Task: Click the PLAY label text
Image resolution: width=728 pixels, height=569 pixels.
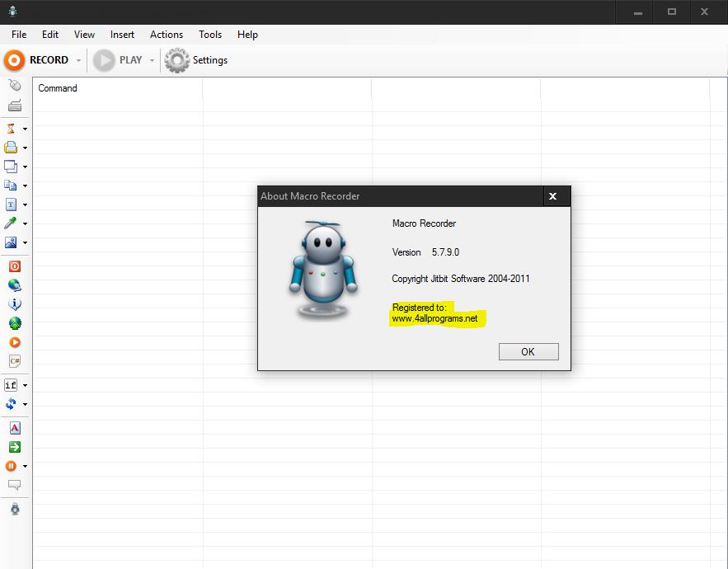Action: coord(130,60)
